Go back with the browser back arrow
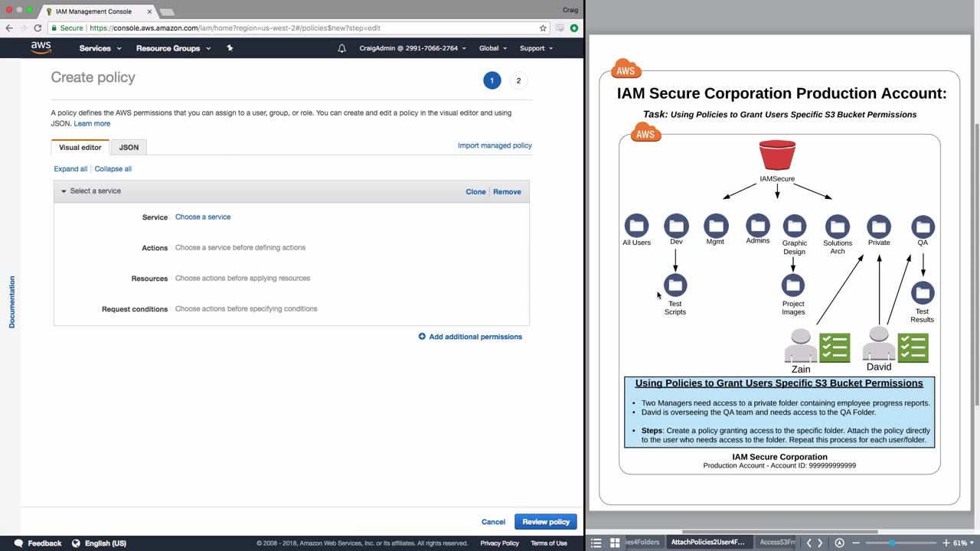Viewport: 980px width, 551px height. click(x=9, y=28)
